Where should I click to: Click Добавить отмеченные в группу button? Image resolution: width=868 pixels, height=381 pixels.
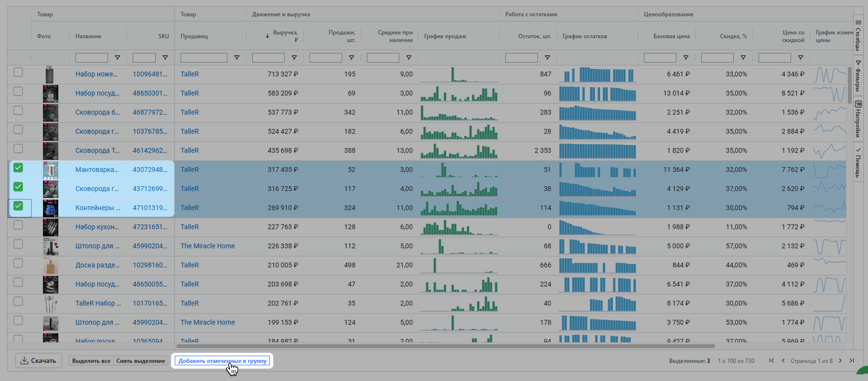coord(222,361)
